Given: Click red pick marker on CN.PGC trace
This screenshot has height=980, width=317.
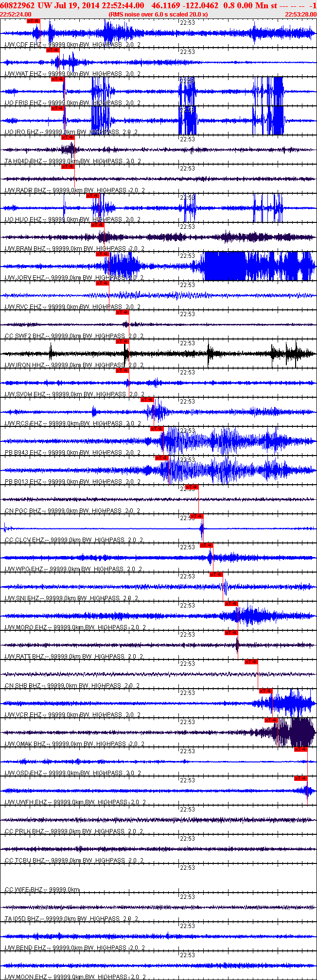Looking at the screenshot, I should coord(192,487).
